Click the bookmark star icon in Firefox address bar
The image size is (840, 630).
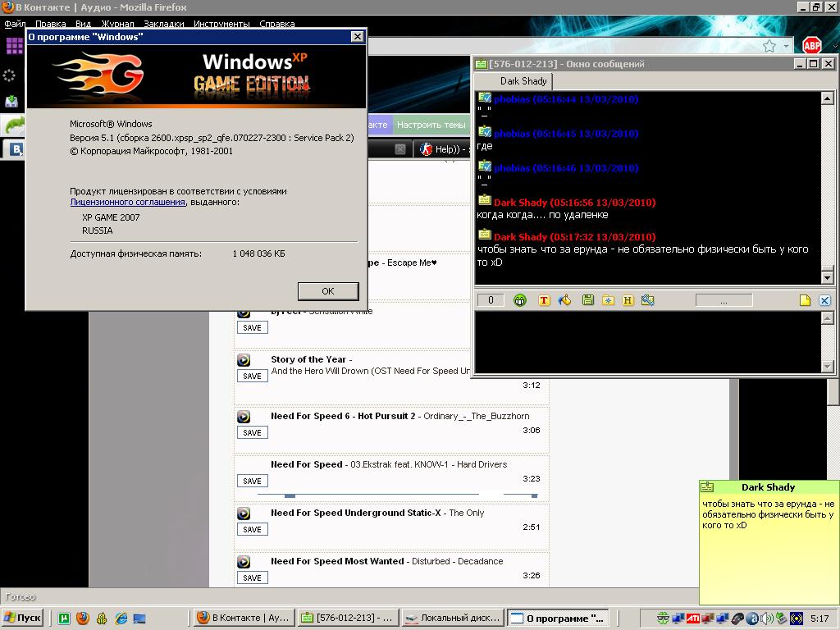pyautogui.click(x=769, y=46)
